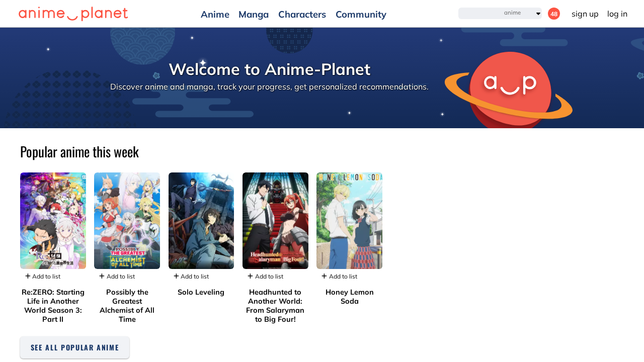Open Solo Leveling cover image
The height and width of the screenshot is (362, 644).
[x=201, y=221]
